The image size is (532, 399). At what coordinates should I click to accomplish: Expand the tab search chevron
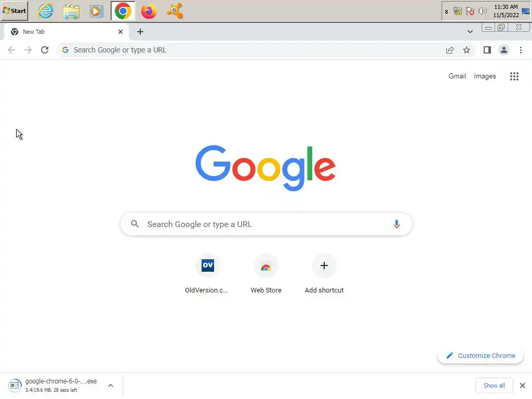[470, 32]
